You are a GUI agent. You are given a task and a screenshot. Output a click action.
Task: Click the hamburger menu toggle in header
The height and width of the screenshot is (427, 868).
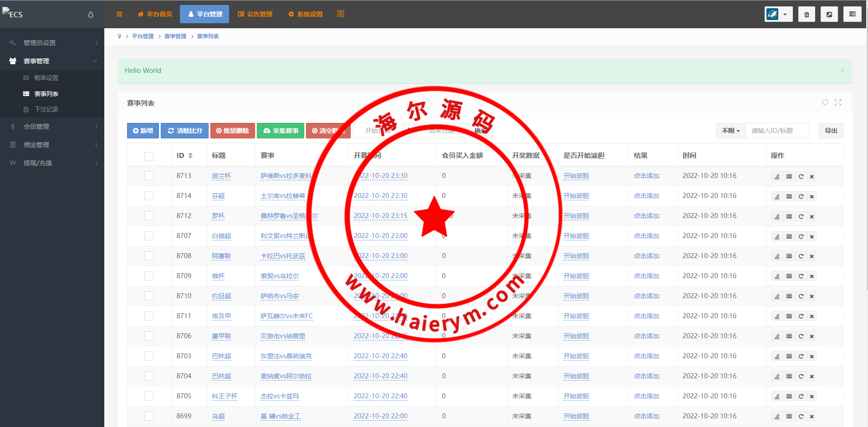(x=119, y=15)
